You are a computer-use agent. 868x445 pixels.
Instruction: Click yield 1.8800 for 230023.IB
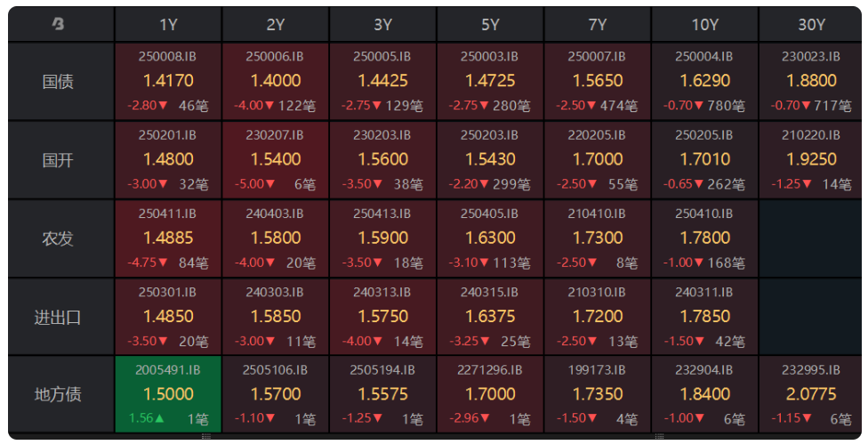point(811,81)
